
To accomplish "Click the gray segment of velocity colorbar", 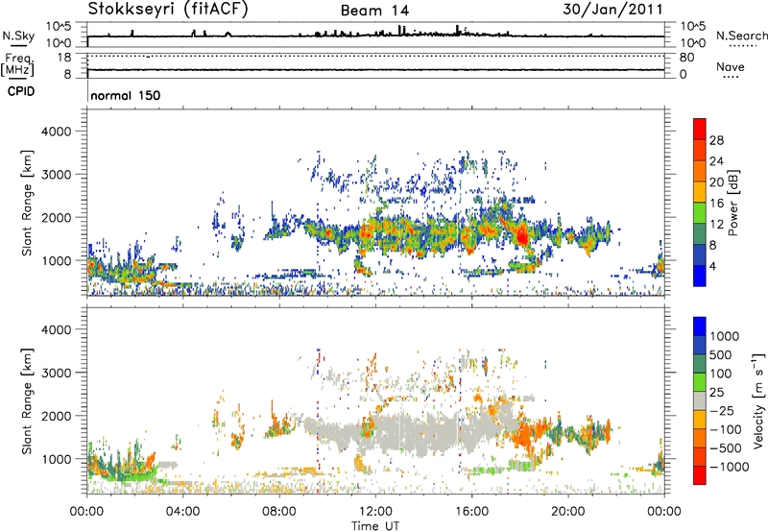I will 700,400.
